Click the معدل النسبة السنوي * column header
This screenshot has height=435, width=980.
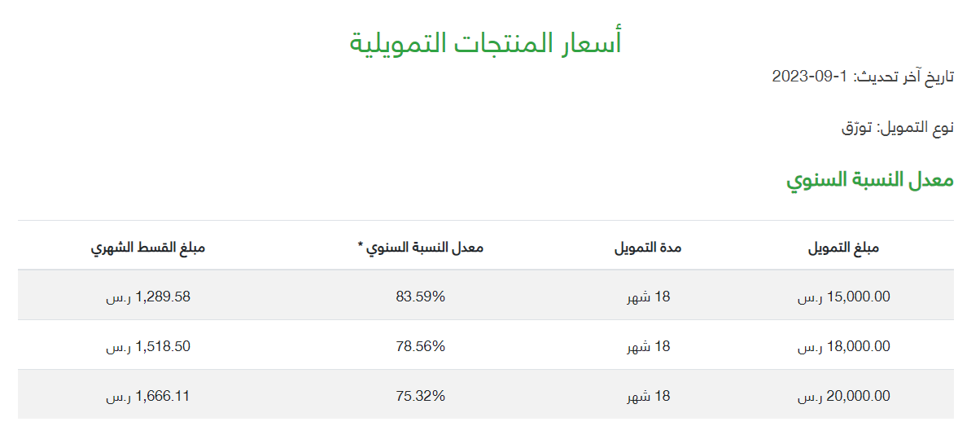pyautogui.click(x=421, y=248)
